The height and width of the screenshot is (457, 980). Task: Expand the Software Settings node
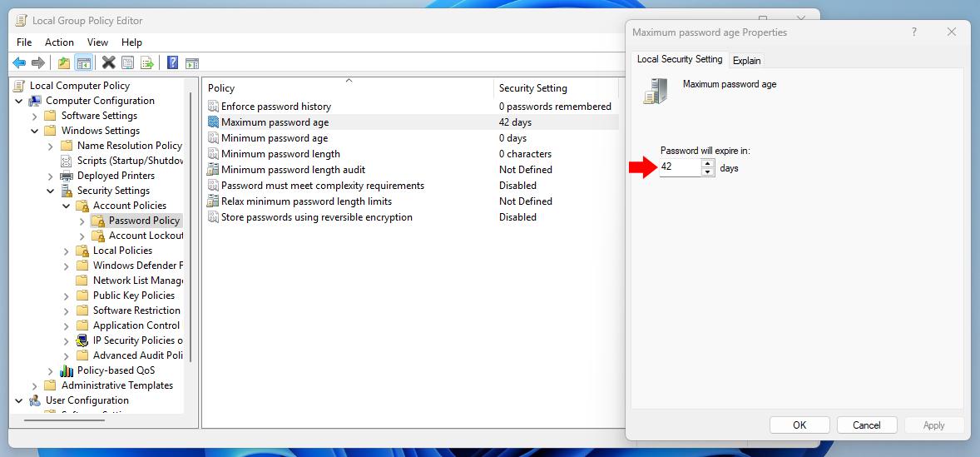point(35,116)
